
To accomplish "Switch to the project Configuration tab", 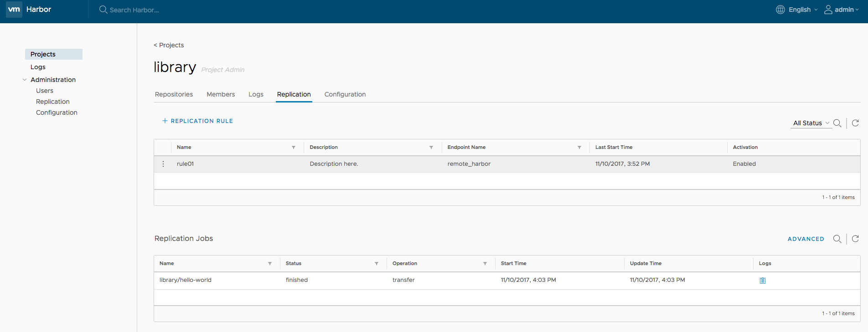I will pos(345,94).
